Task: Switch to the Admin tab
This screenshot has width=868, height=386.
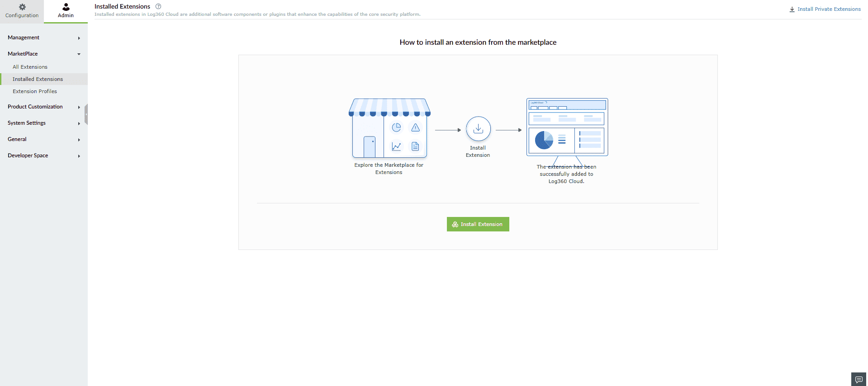Action: [x=66, y=11]
